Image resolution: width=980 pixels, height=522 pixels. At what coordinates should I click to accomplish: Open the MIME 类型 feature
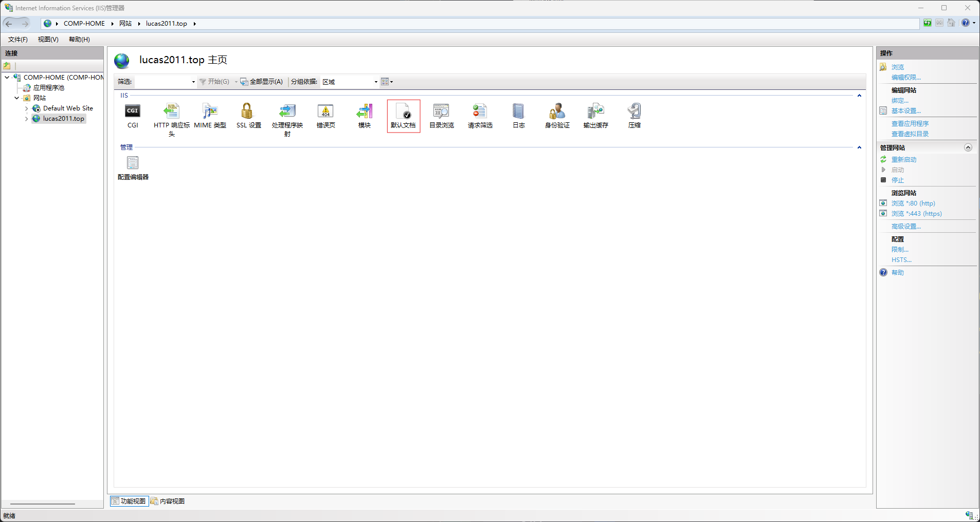click(210, 111)
